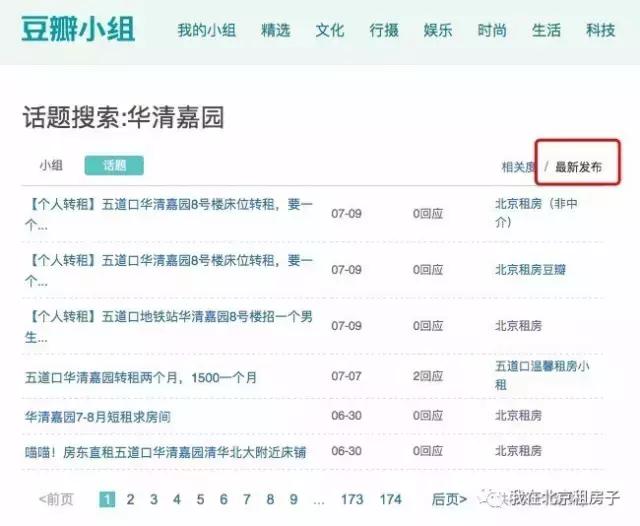Click the 07-07 date cell
Image resolution: width=640 pixels, height=526 pixels.
[346, 376]
